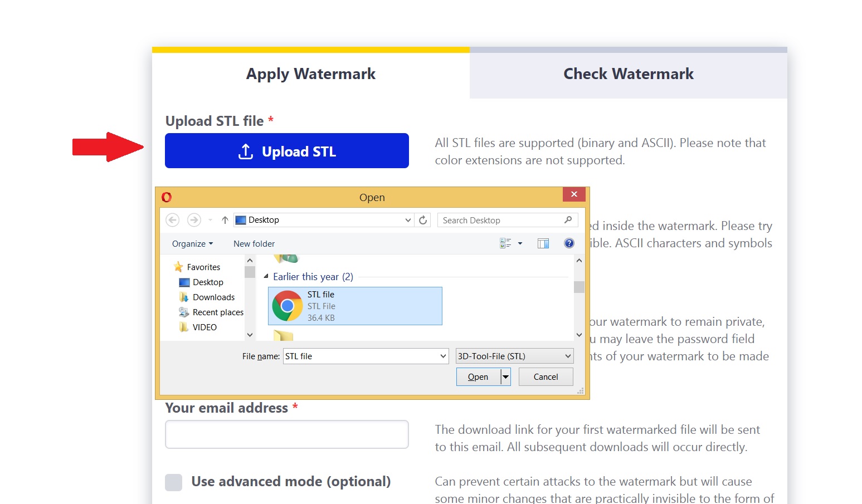Select Desktop in the navigation pane
The height and width of the screenshot is (504, 862).
point(201,282)
